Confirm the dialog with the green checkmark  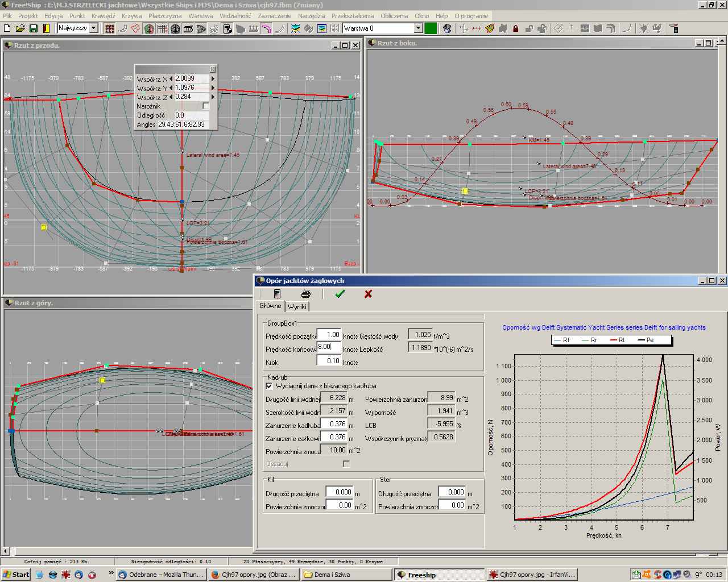(340, 294)
